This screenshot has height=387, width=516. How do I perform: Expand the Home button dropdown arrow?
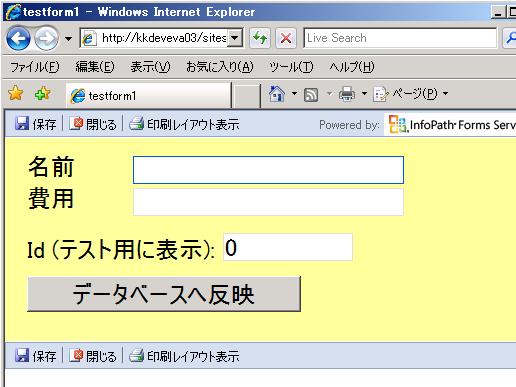(x=294, y=93)
